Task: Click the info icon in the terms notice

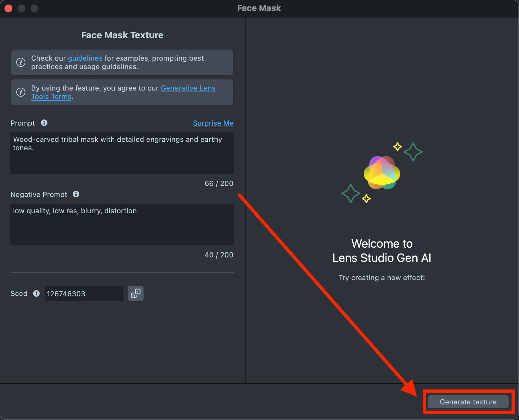Action: (x=21, y=92)
